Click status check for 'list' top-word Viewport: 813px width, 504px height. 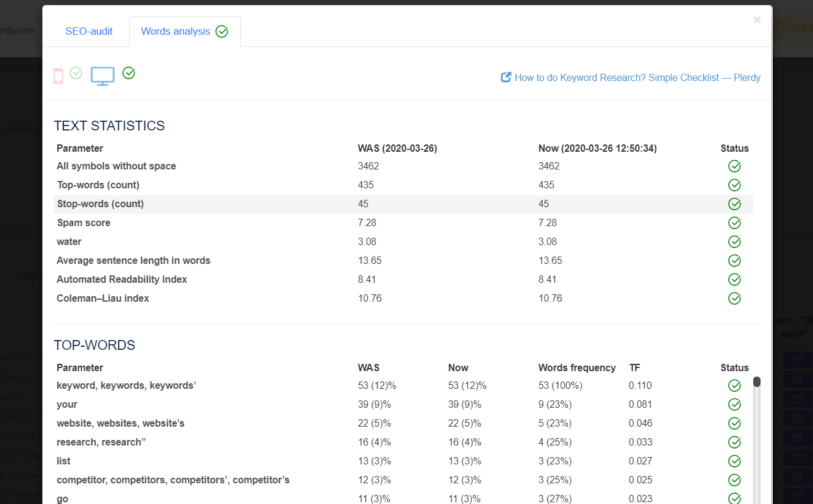point(734,461)
